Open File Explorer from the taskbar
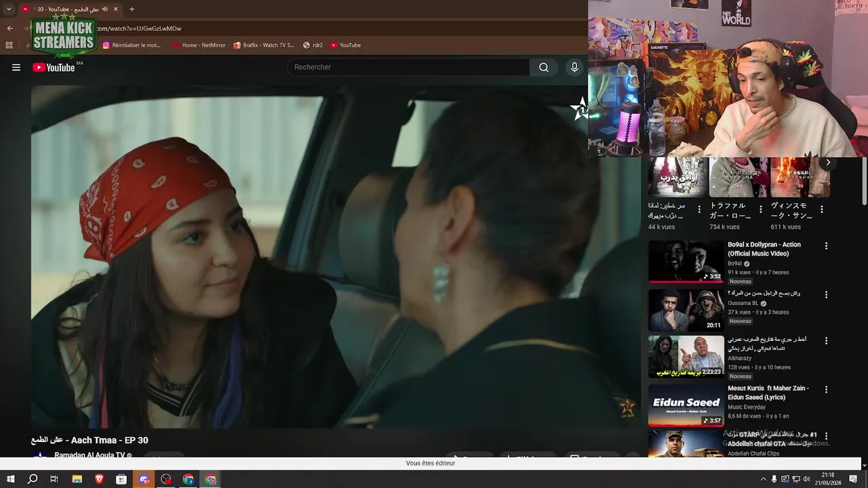Image resolution: width=868 pixels, height=488 pixels. coord(77,479)
